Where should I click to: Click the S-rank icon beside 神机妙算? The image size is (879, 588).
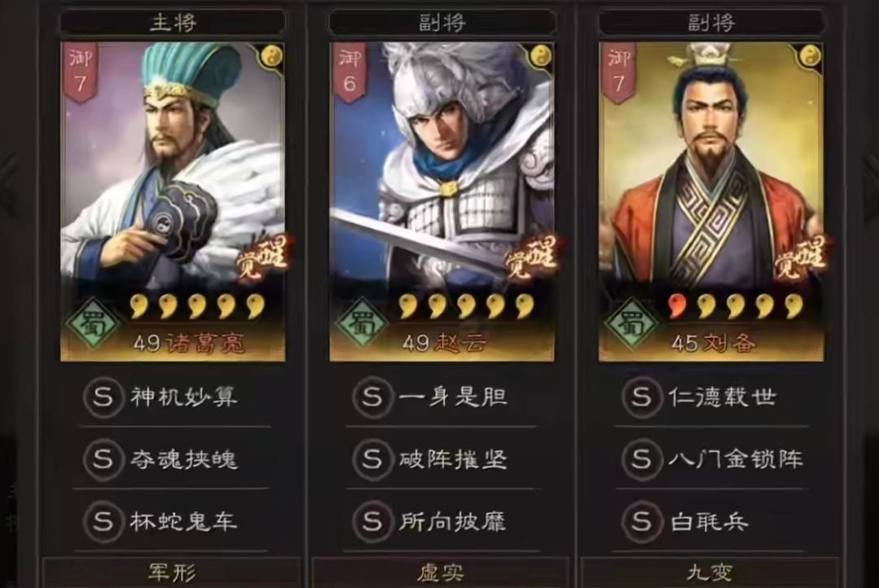point(103,397)
